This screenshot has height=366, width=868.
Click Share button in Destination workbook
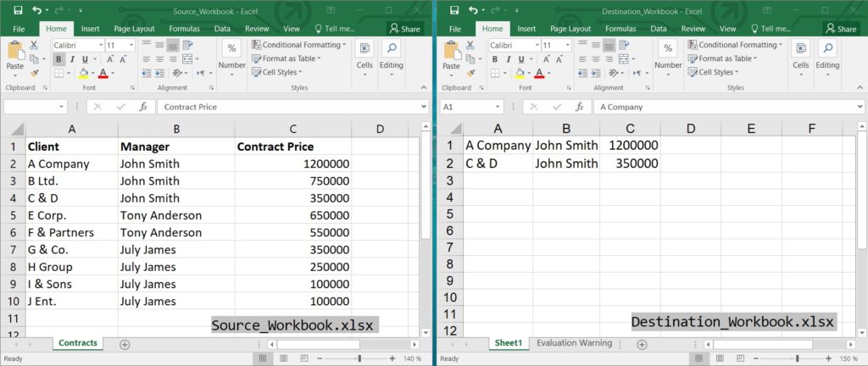click(x=842, y=28)
